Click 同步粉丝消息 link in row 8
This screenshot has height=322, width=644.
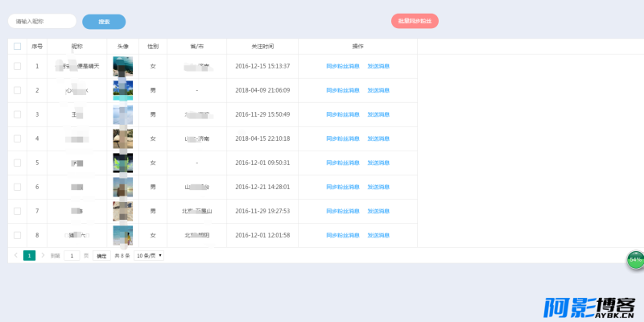(343, 235)
